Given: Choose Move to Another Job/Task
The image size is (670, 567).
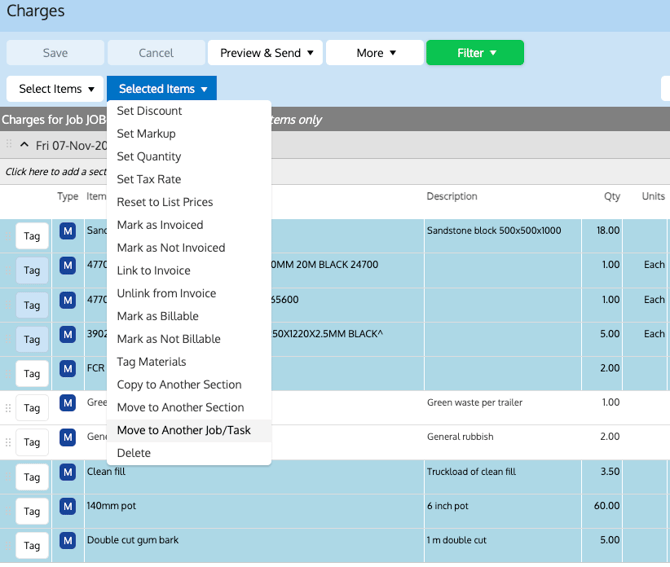Looking at the screenshot, I should tap(183, 431).
